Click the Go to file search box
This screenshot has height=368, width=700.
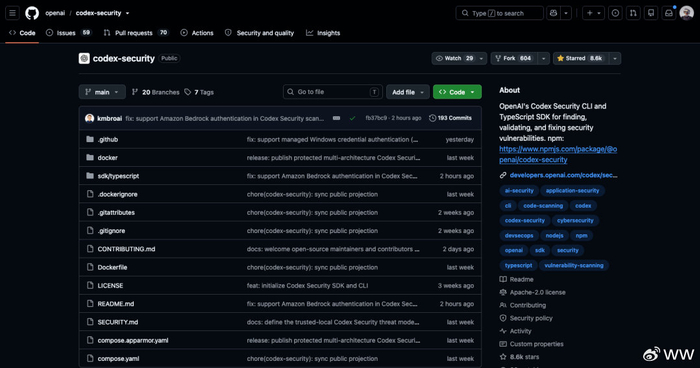(x=333, y=92)
